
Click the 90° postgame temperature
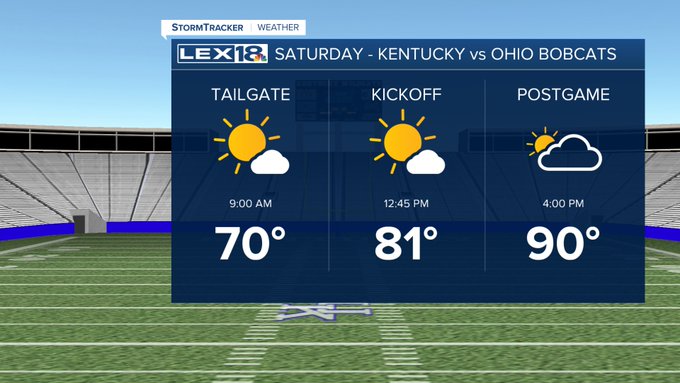tap(563, 243)
